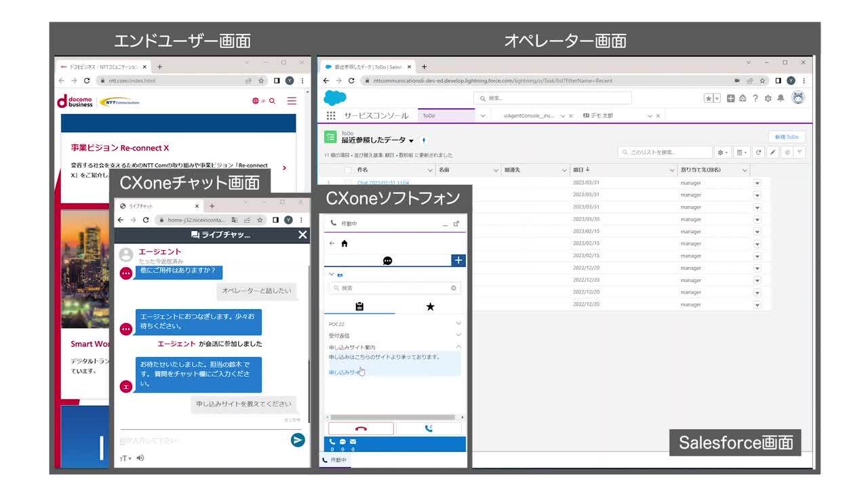Open list view controls gear dropdown
This screenshot has height=488, width=868.
coord(724,152)
